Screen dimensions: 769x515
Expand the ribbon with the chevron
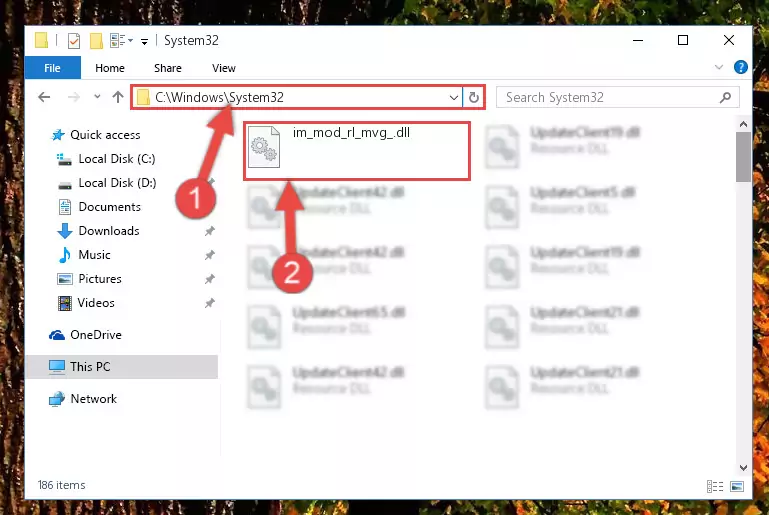pos(719,67)
